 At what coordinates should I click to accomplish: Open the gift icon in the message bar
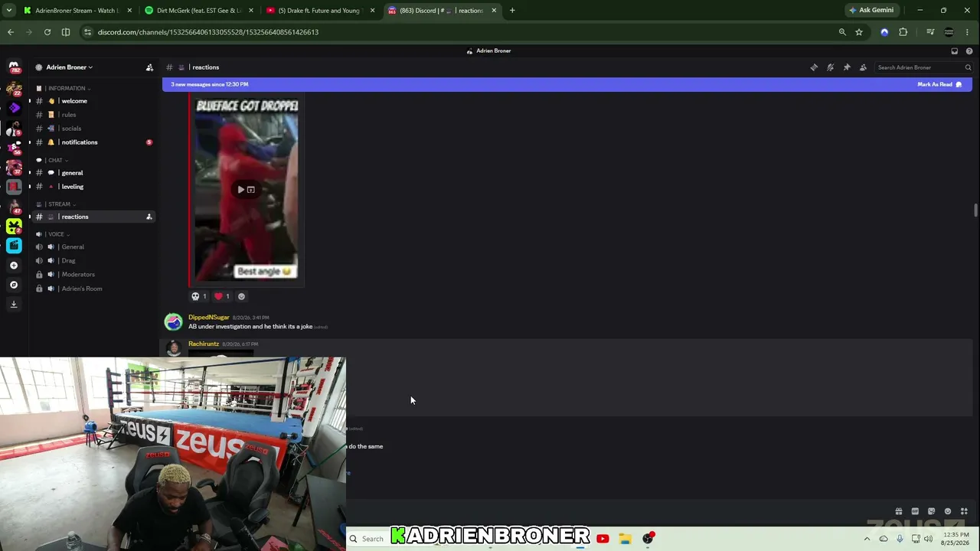tap(899, 511)
